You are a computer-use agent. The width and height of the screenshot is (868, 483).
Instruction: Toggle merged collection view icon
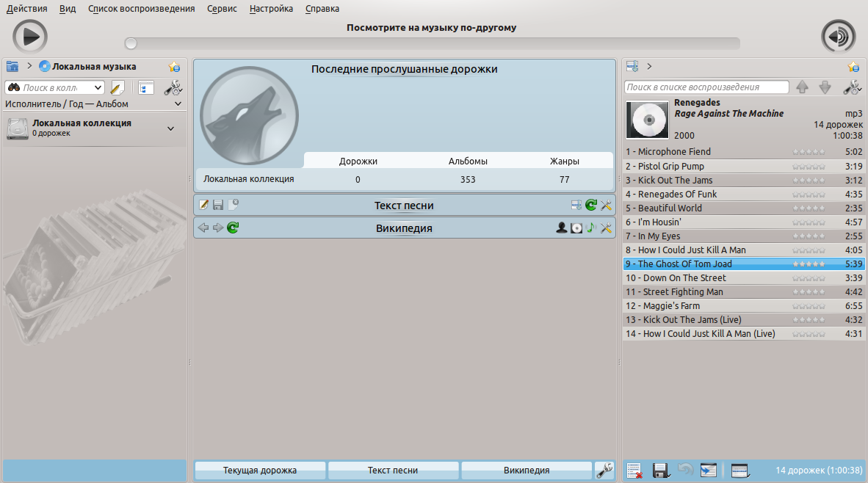click(x=146, y=87)
